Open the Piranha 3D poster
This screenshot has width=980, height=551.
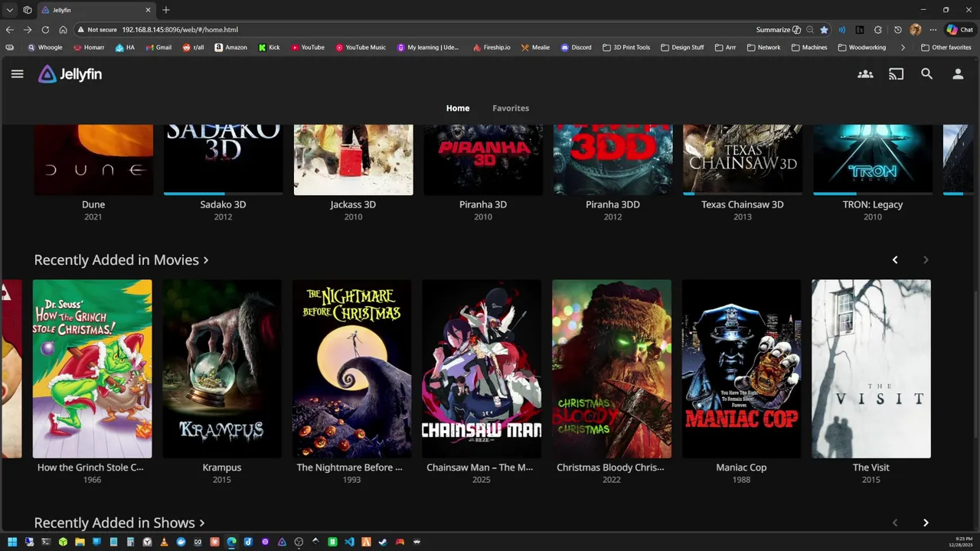483,159
